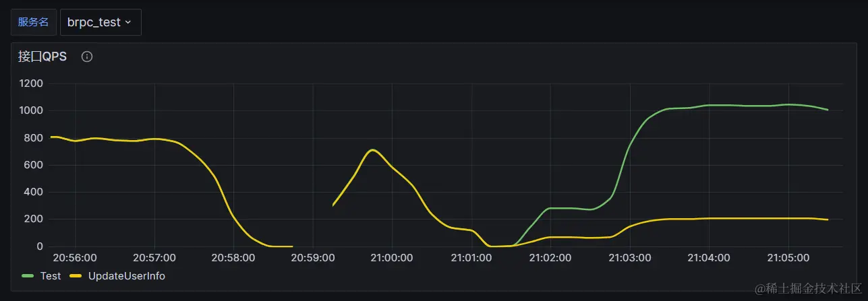868x301 pixels.
Task: Click the 20:59:00 x-axis label
Action: click(312, 258)
